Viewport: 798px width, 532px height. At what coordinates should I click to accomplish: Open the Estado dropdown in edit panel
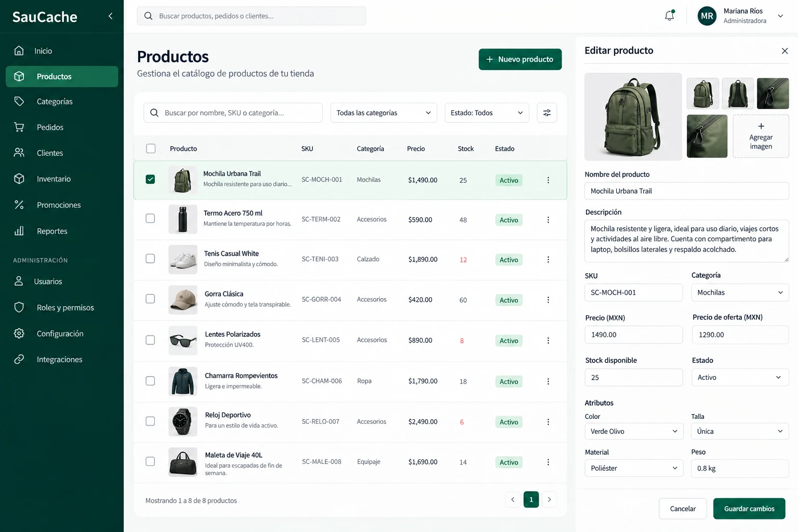(740, 377)
